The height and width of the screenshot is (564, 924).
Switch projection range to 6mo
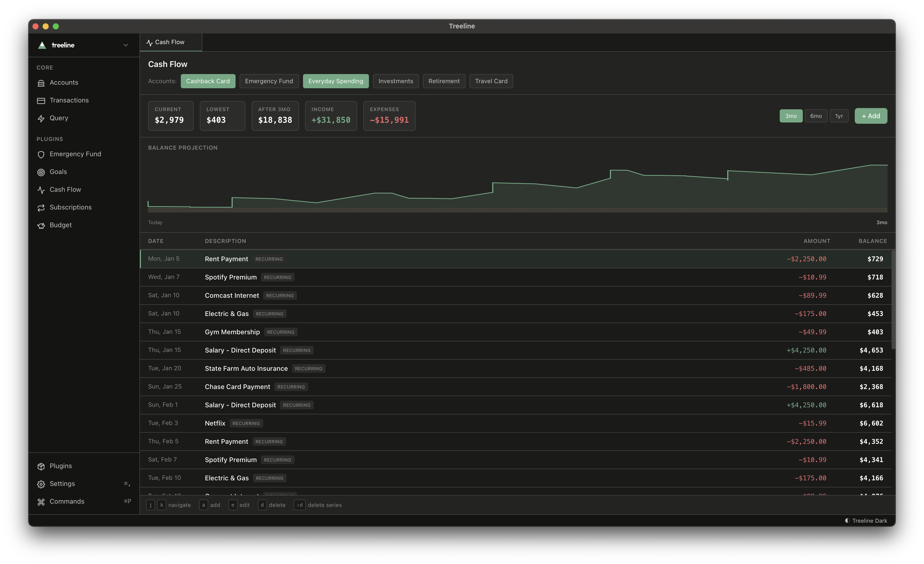coord(816,116)
